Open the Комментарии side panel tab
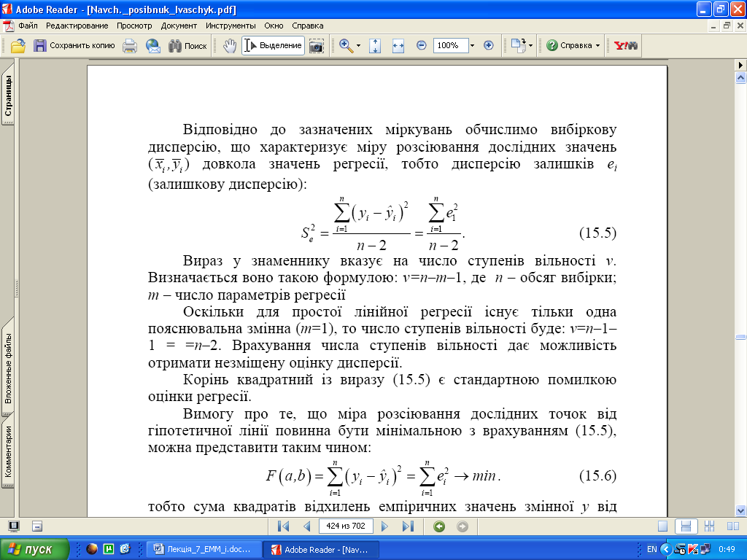The width and height of the screenshot is (747, 560). (x=8, y=451)
